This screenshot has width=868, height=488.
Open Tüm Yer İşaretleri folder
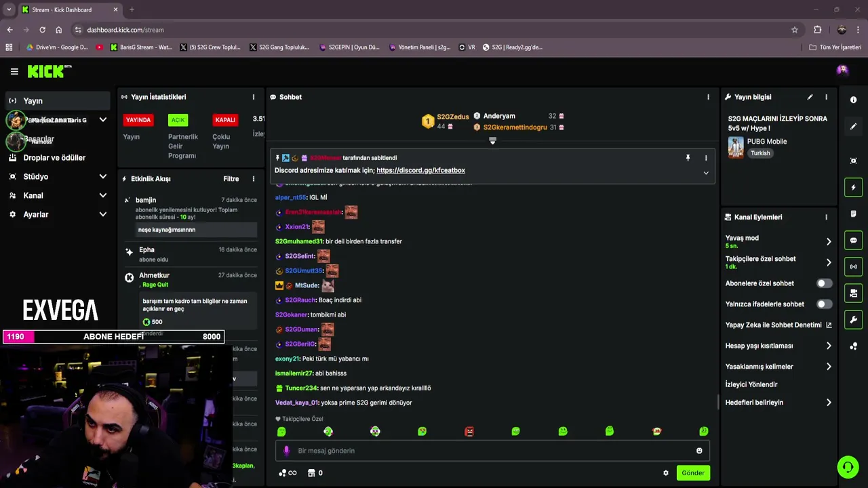tap(835, 47)
